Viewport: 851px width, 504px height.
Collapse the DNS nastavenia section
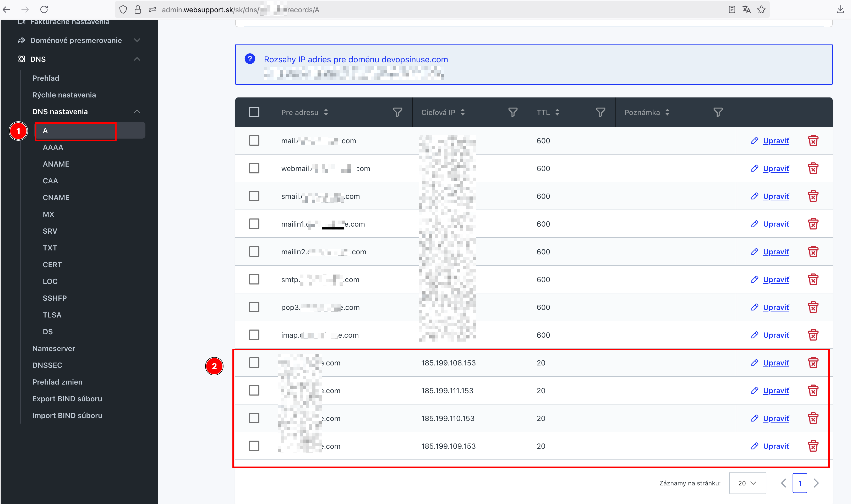pyautogui.click(x=137, y=112)
